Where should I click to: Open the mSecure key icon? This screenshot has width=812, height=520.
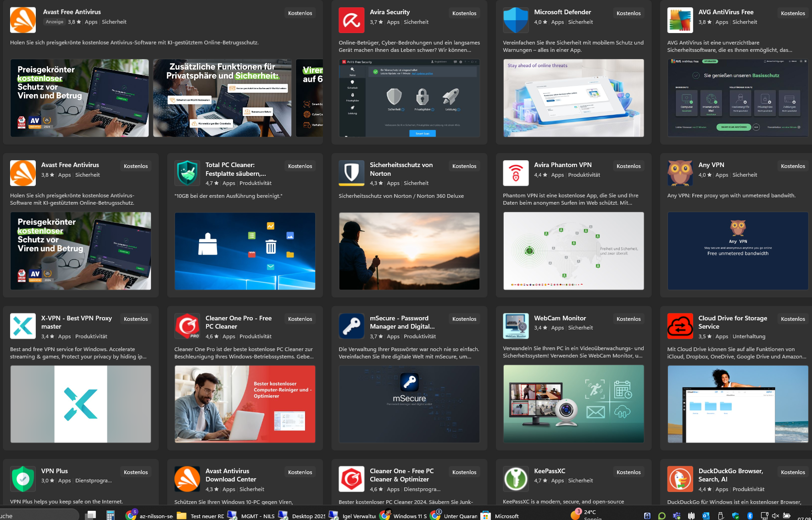point(351,326)
